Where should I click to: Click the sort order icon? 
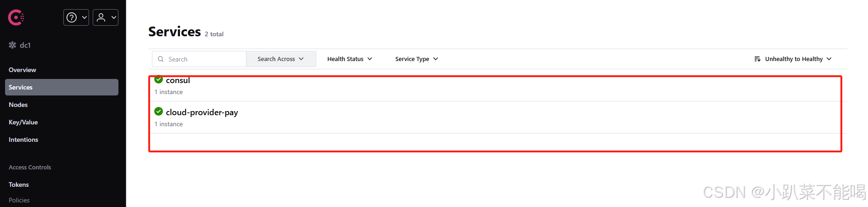coord(757,59)
